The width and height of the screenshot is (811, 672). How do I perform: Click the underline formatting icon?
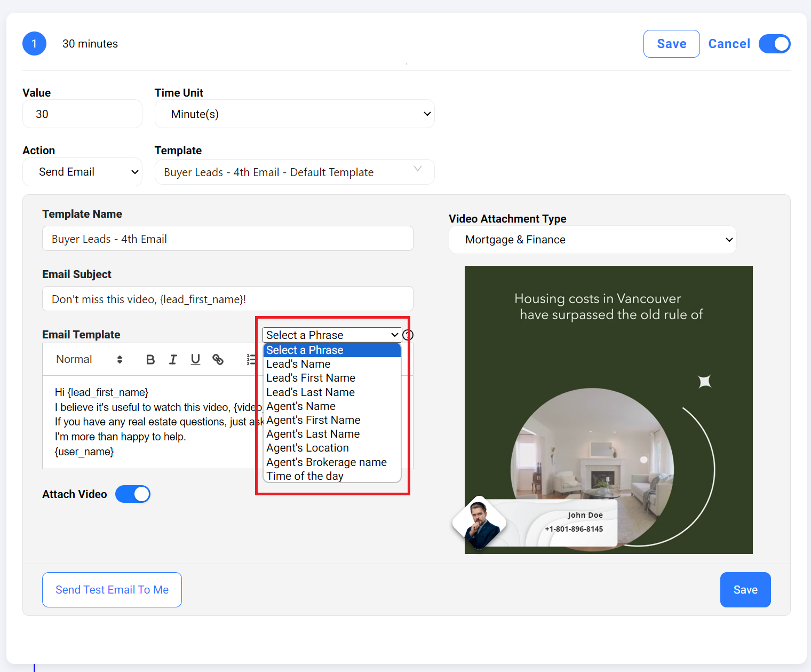point(195,360)
